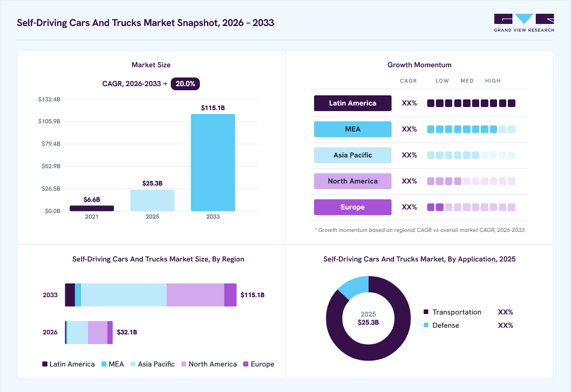Click the 2025 market size bar
571x392 pixels.
(152, 200)
